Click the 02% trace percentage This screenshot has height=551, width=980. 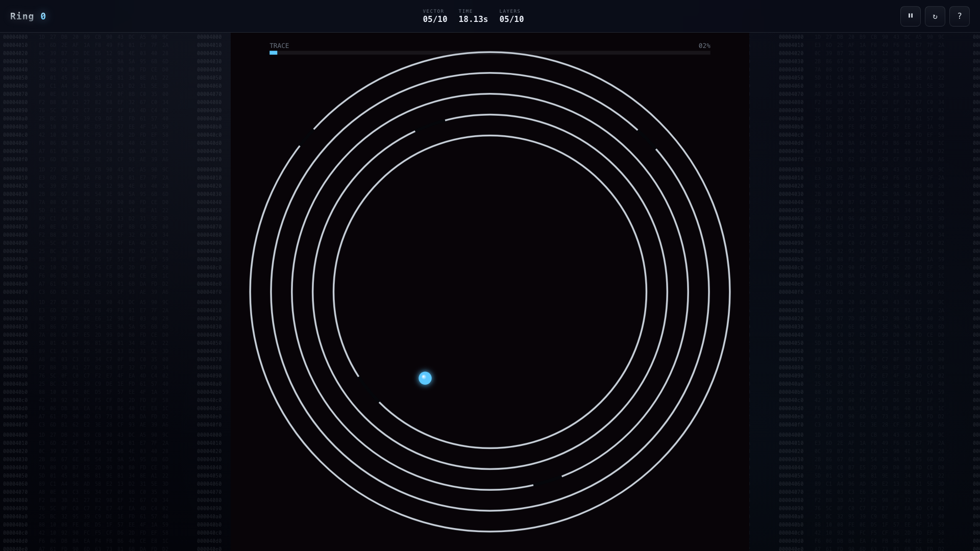coord(704,46)
